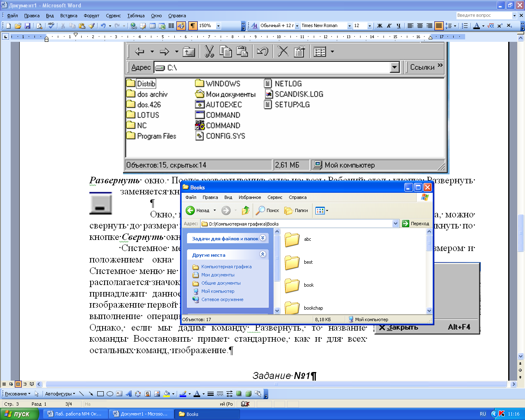Open the Styles and Formatting pane icon
This screenshot has width=525, height=420.
pyautogui.click(x=254, y=26)
